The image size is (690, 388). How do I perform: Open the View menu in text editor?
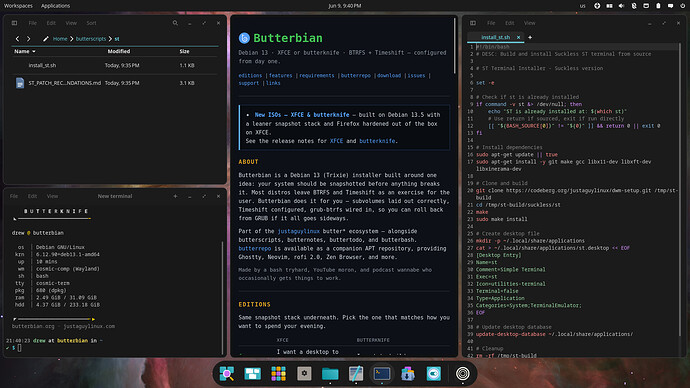point(529,23)
